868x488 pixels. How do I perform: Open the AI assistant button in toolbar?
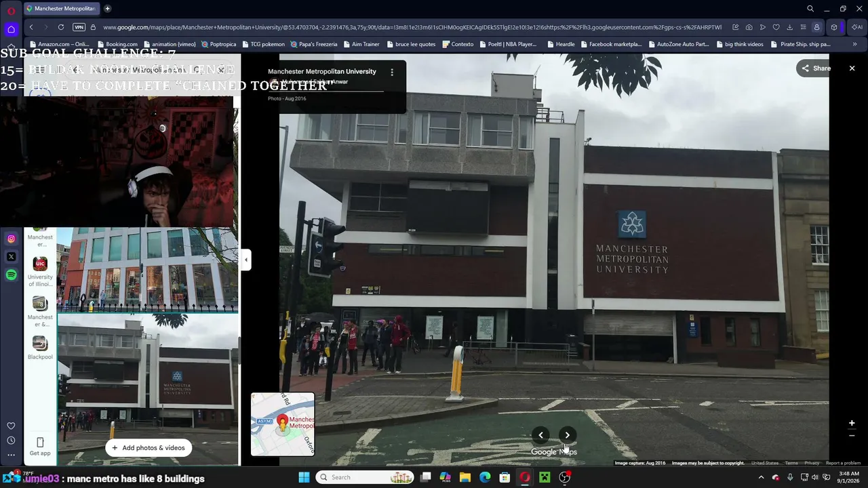click(x=857, y=27)
